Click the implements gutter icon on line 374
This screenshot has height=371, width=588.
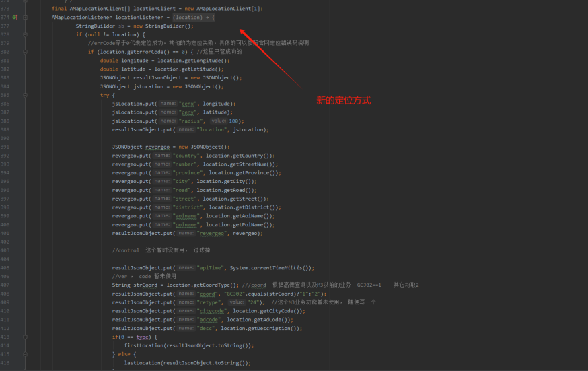pos(14,17)
